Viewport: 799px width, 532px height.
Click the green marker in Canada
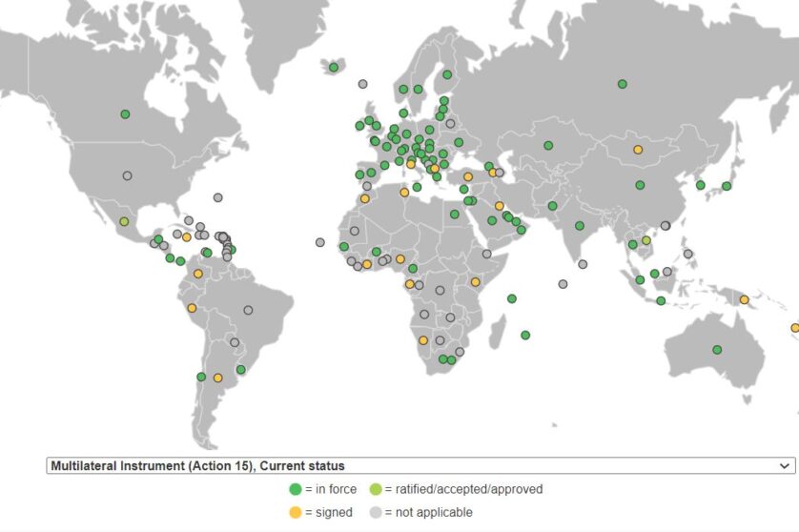point(125,114)
